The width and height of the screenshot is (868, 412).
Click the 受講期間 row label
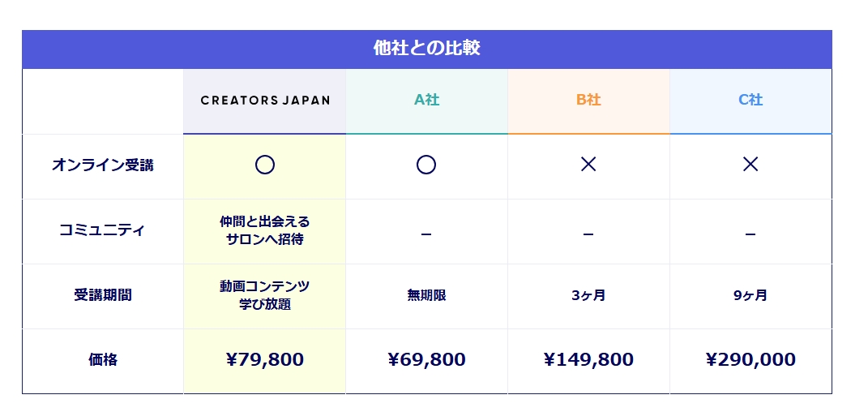[x=103, y=295]
